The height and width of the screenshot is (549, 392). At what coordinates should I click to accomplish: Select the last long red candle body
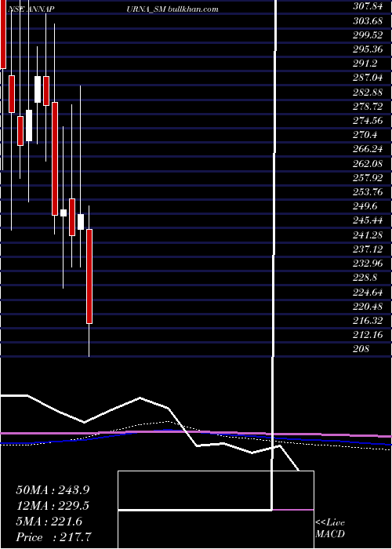[x=89, y=277]
